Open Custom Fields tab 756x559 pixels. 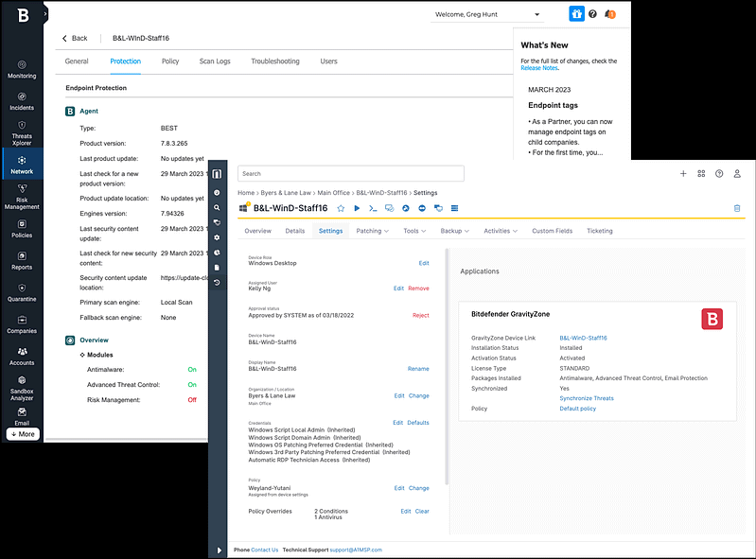[552, 231]
